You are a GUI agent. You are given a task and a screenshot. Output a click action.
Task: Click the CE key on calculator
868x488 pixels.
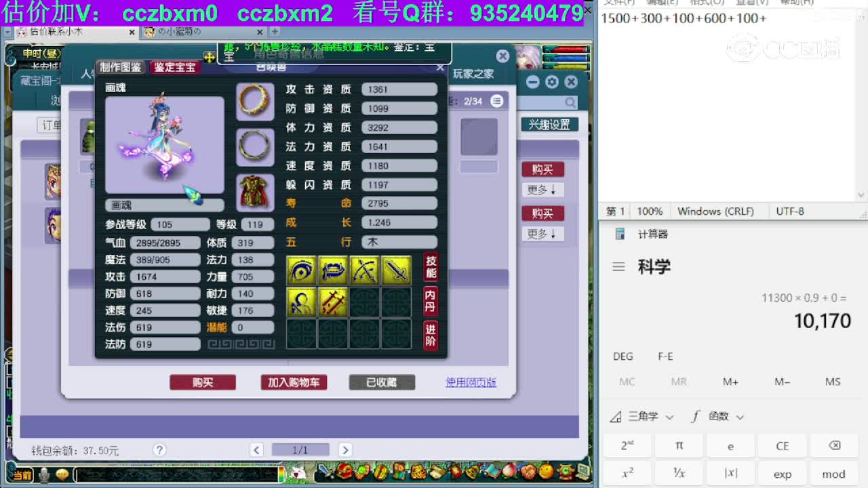click(783, 446)
